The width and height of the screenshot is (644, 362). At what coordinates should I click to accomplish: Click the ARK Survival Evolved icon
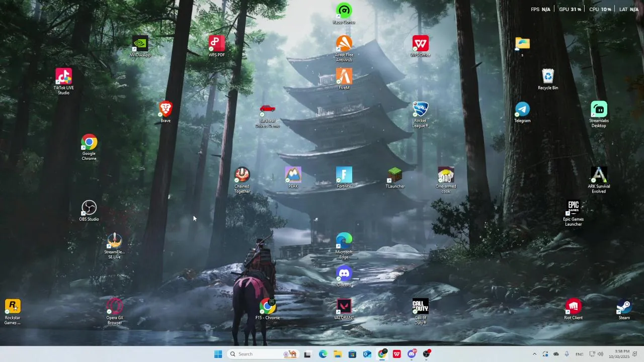coord(599,180)
